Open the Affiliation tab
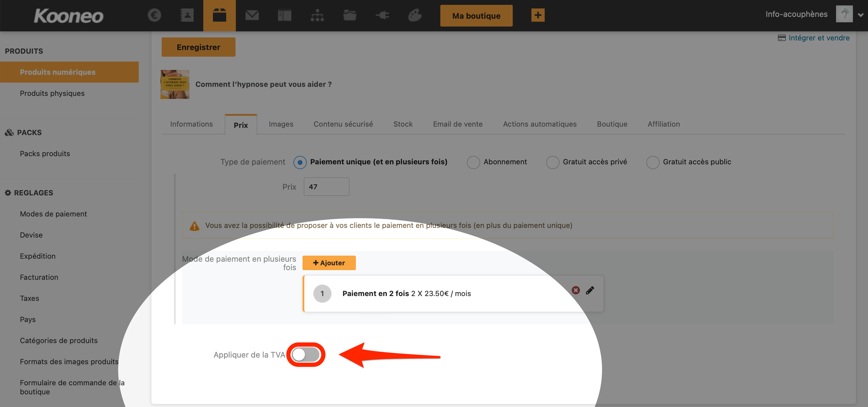868x407 pixels. point(664,124)
